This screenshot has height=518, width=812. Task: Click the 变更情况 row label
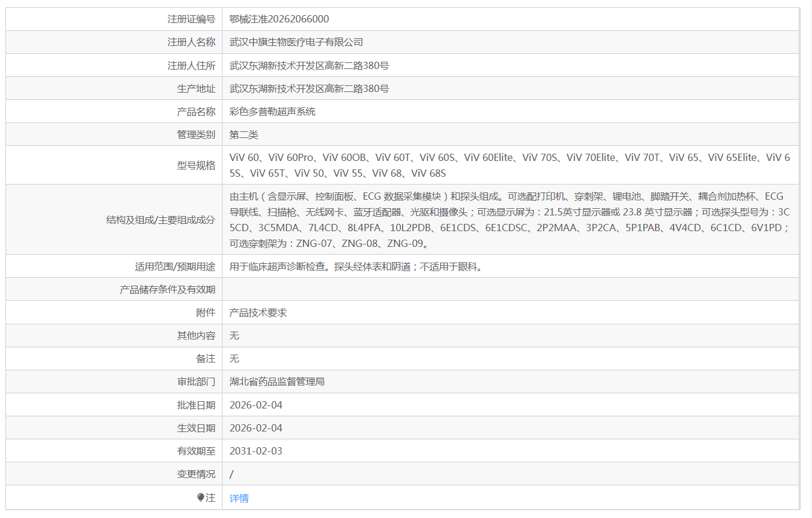tap(196, 474)
